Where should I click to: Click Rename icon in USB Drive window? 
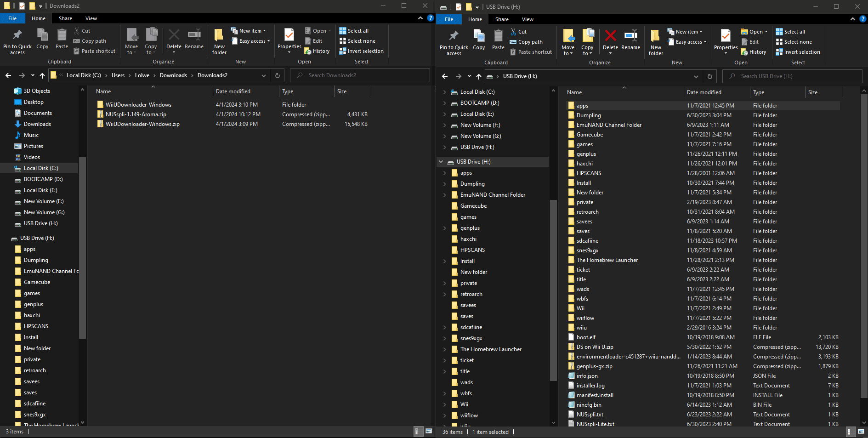click(x=630, y=40)
